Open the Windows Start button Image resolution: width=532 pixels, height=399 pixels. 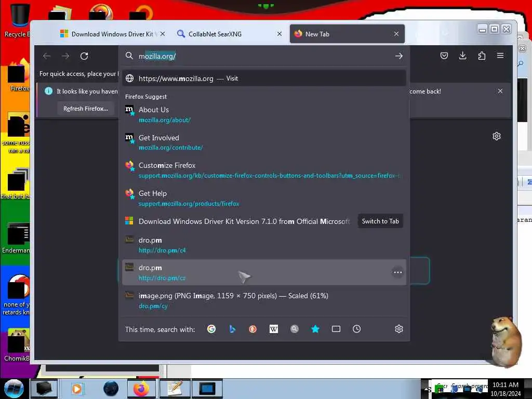click(14, 389)
